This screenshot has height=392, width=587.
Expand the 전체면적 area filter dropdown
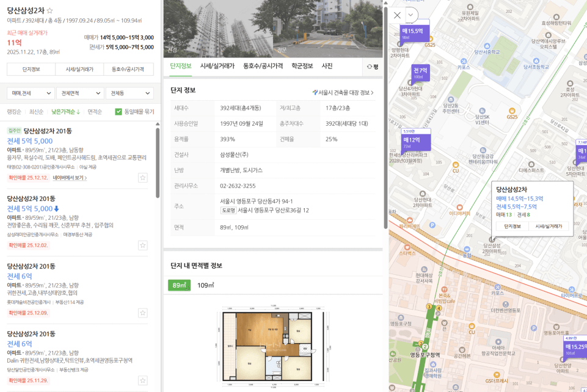[x=80, y=93]
